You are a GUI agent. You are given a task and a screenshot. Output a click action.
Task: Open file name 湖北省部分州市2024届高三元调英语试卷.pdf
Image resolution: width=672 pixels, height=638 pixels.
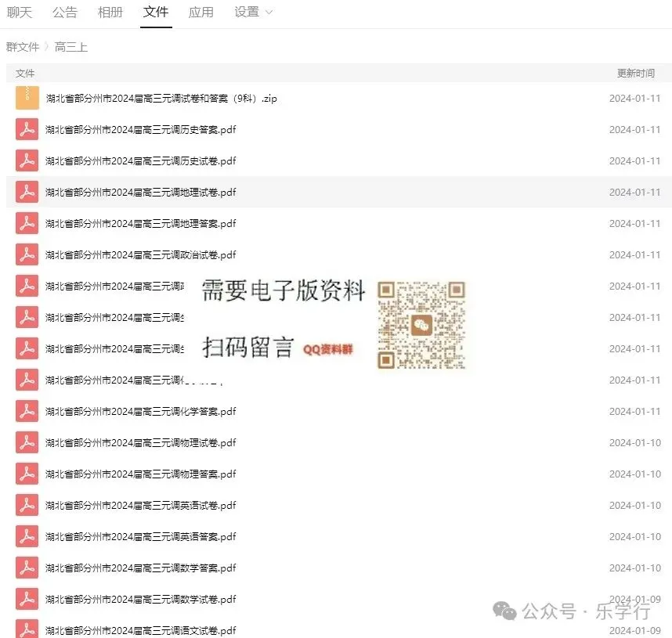140,506
